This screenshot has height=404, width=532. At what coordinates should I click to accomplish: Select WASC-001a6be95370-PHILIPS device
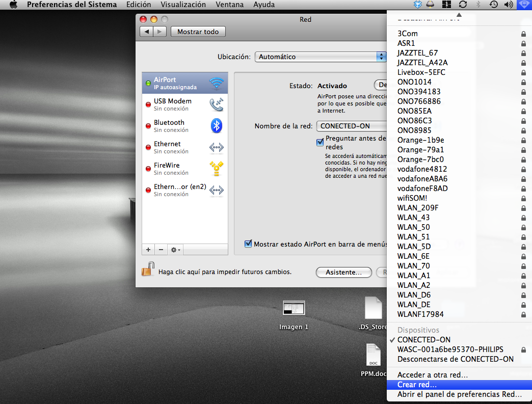460,349
